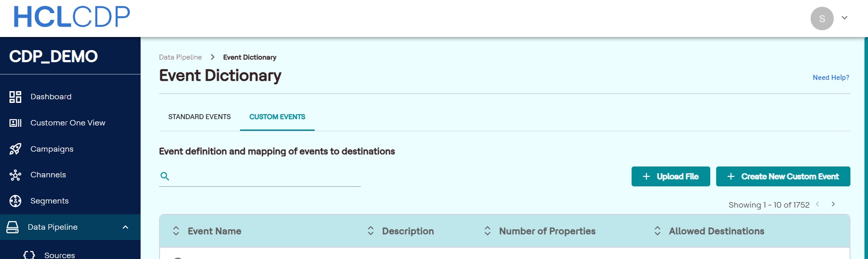Switch to the Standard Events tab
The image size is (868, 259).
(199, 117)
